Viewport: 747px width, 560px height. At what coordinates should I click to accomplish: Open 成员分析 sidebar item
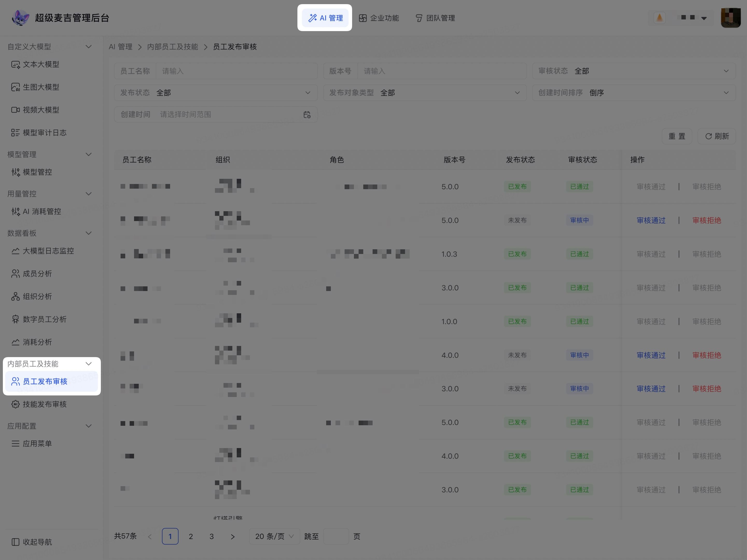51,274
